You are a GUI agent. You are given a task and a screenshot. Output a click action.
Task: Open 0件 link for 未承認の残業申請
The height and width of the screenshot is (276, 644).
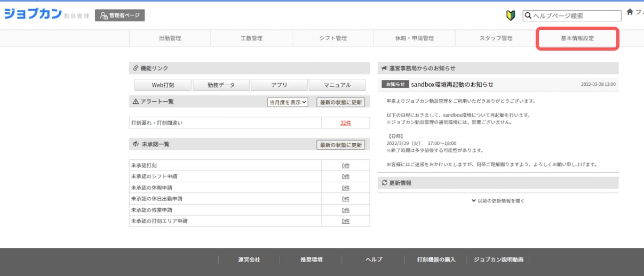(x=346, y=210)
